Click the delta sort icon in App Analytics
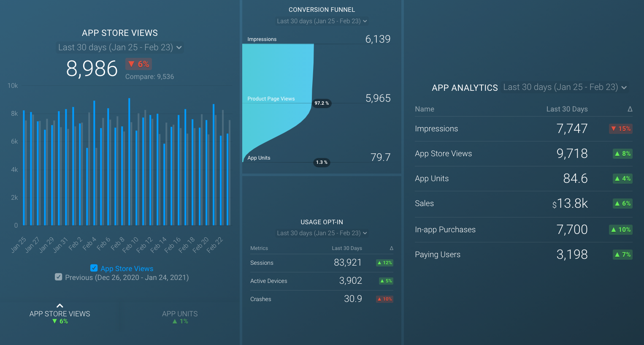This screenshot has height=345, width=644. [630, 109]
